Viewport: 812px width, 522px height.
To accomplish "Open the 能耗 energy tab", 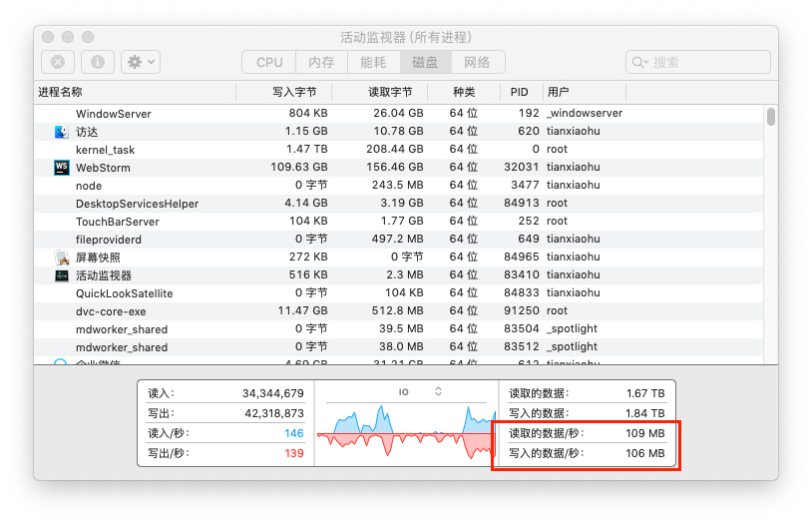I will (x=373, y=62).
